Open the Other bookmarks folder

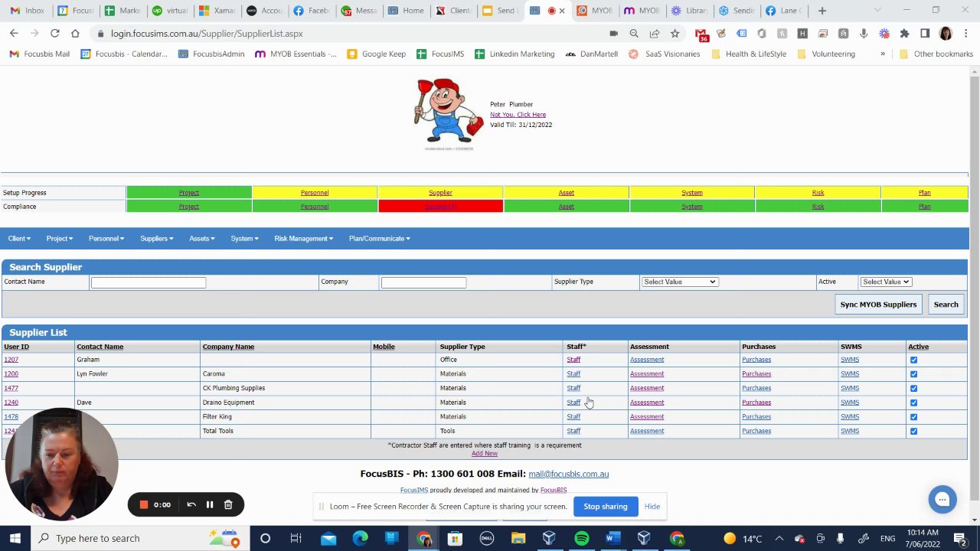tap(936, 54)
